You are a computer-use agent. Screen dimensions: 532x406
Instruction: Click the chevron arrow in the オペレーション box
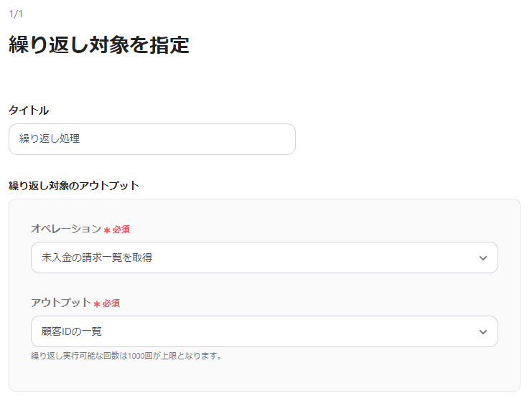483,258
